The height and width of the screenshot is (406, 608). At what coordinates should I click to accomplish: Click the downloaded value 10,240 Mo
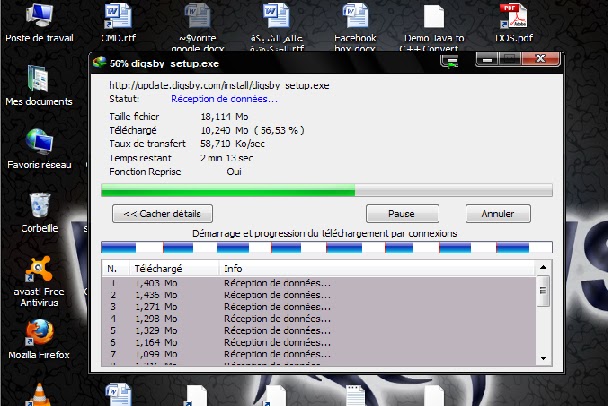(224, 130)
